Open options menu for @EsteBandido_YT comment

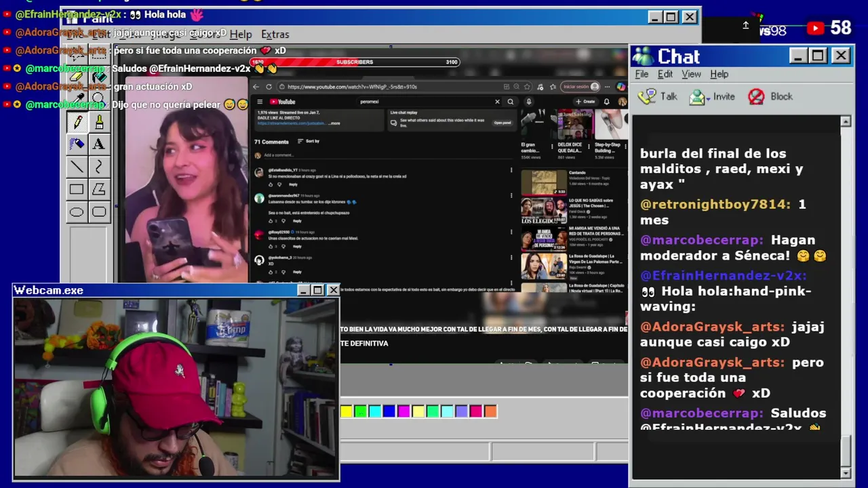[511, 170]
